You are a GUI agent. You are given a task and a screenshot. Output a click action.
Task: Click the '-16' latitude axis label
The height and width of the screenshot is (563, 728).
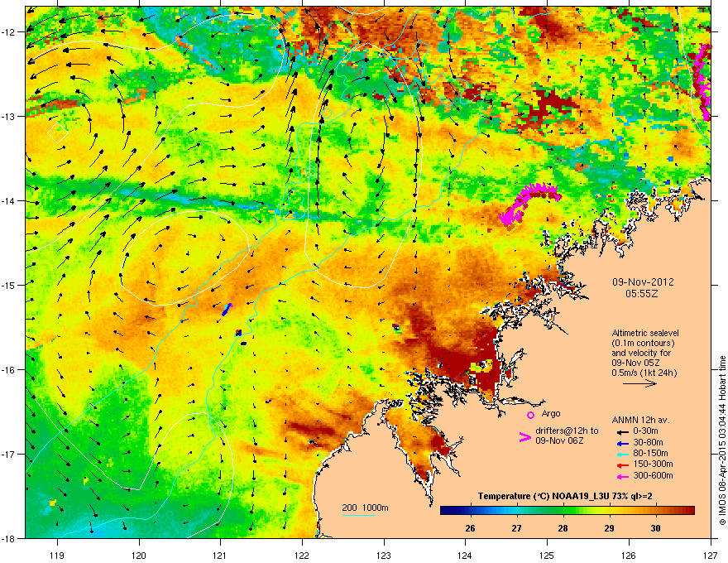[8, 369]
